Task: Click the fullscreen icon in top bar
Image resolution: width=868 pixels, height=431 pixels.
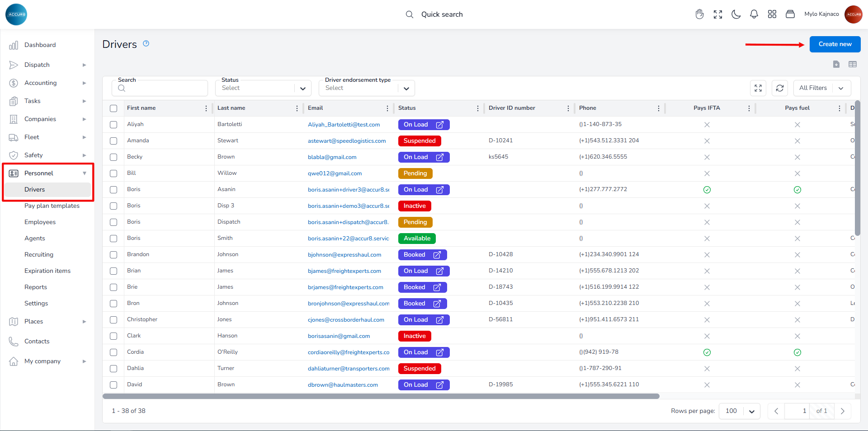Action: point(718,14)
